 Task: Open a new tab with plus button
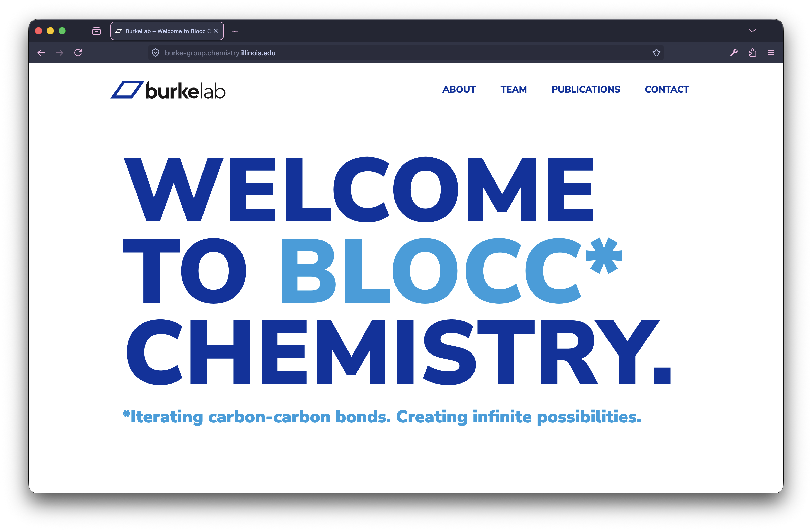(x=235, y=31)
